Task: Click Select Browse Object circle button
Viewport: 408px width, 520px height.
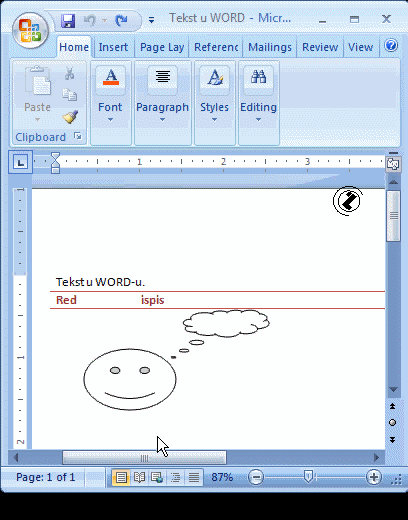Action: 393,423
